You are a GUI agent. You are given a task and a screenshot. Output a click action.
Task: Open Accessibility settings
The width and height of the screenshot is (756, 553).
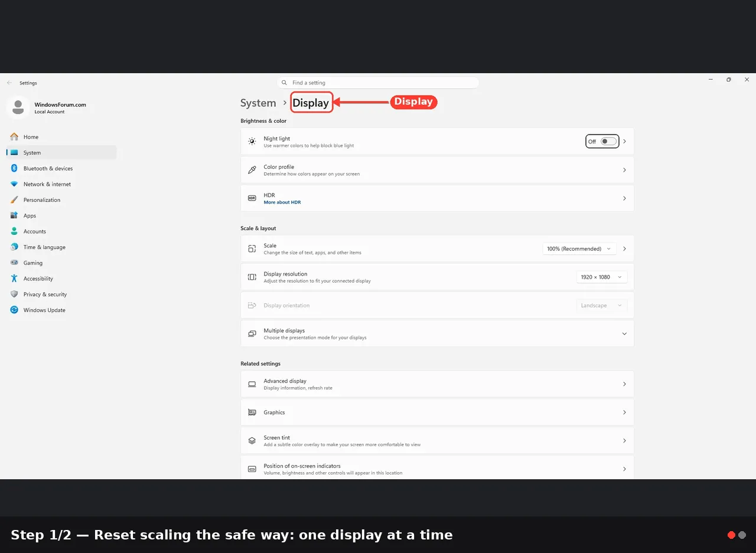[61, 279]
